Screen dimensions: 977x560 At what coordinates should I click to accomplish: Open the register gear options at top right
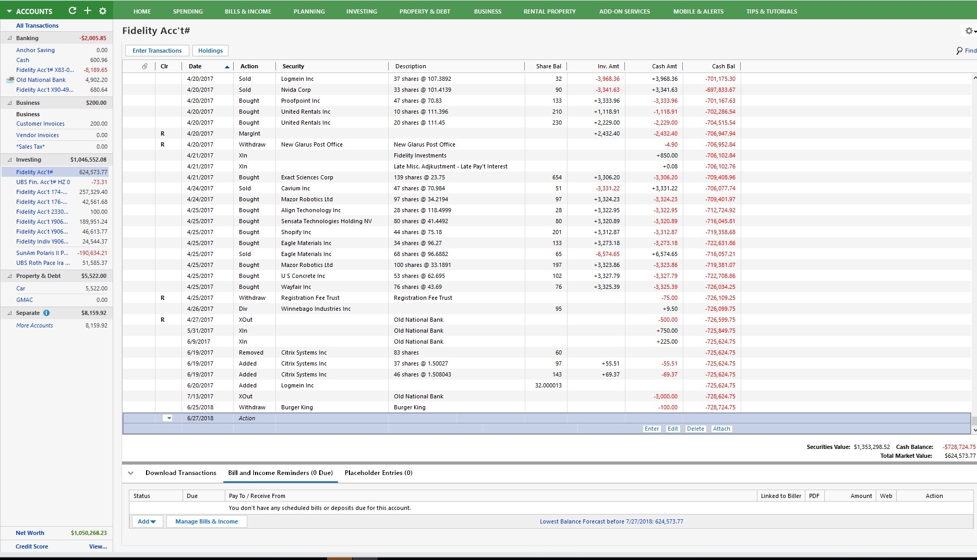[x=969, y=31]
